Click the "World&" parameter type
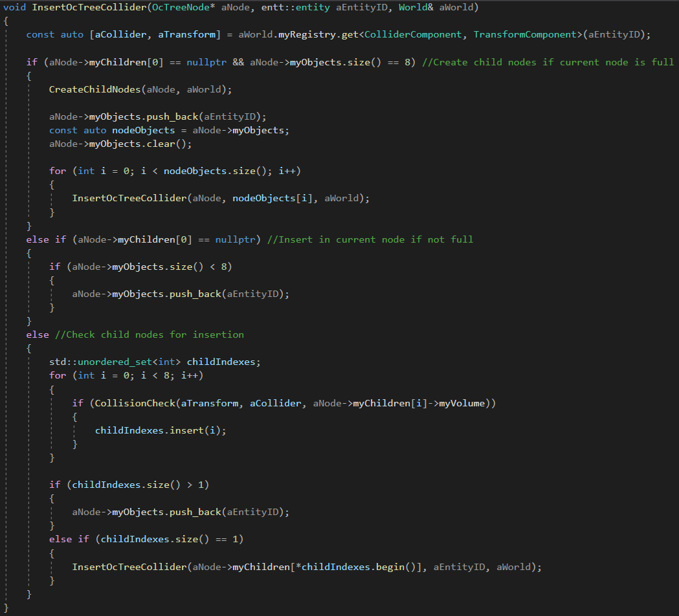The height and width of the screenshot is (616, 679). [x=416, y=7]
